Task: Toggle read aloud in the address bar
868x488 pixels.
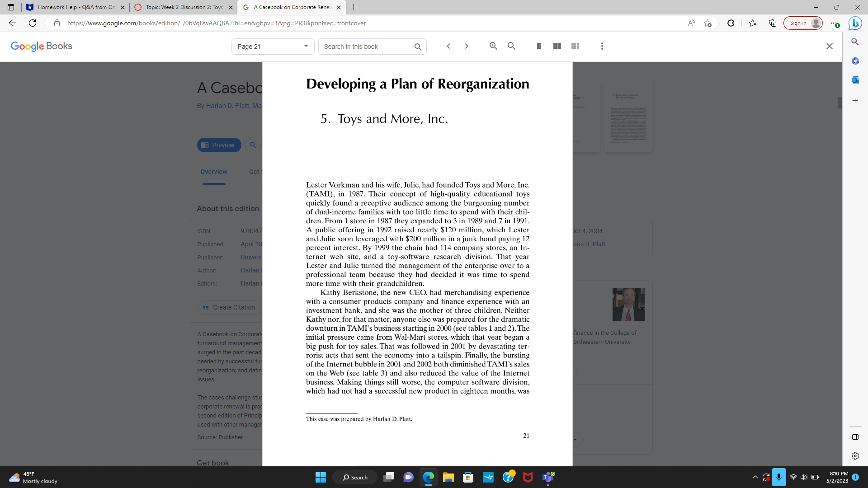Action: tap(691, 23)
